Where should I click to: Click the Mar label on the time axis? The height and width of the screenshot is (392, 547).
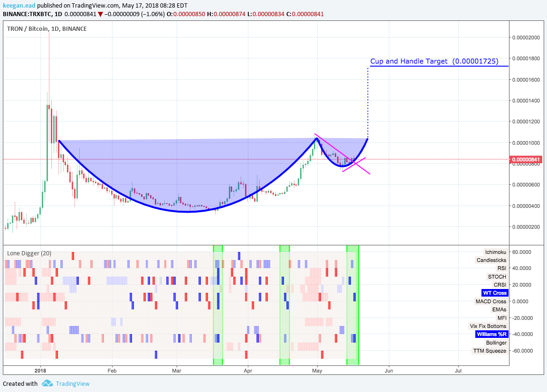tap(177, 371)
